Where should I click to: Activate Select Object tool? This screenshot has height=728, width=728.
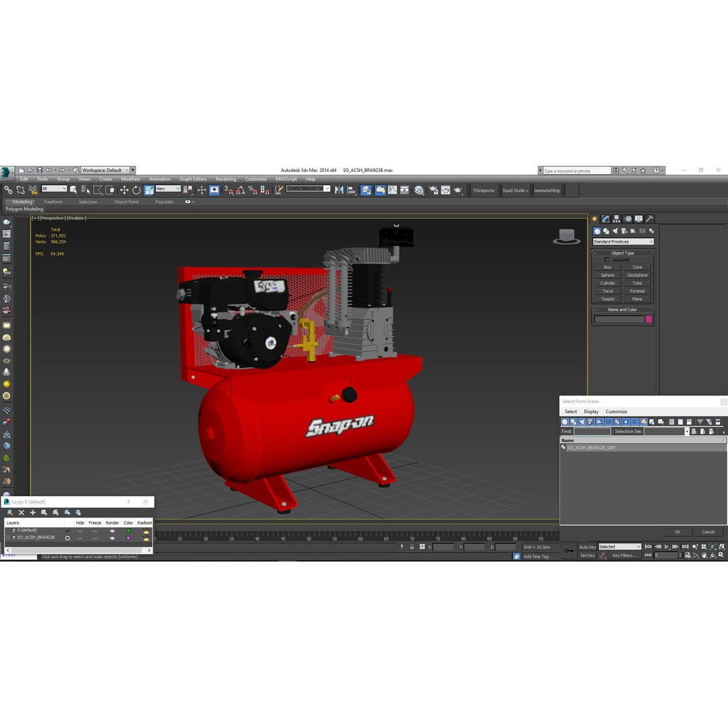click(73, 190)
